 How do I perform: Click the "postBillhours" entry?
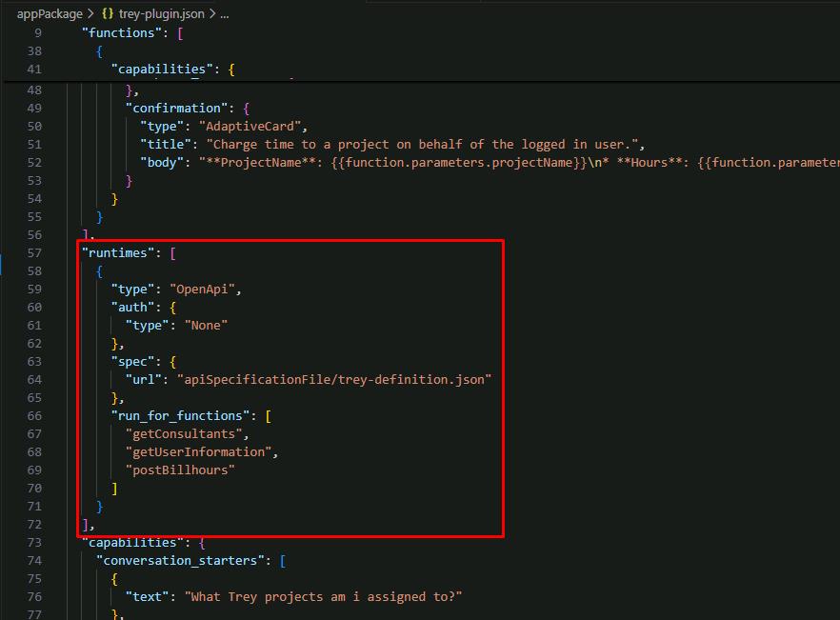(x=180, y=470)
